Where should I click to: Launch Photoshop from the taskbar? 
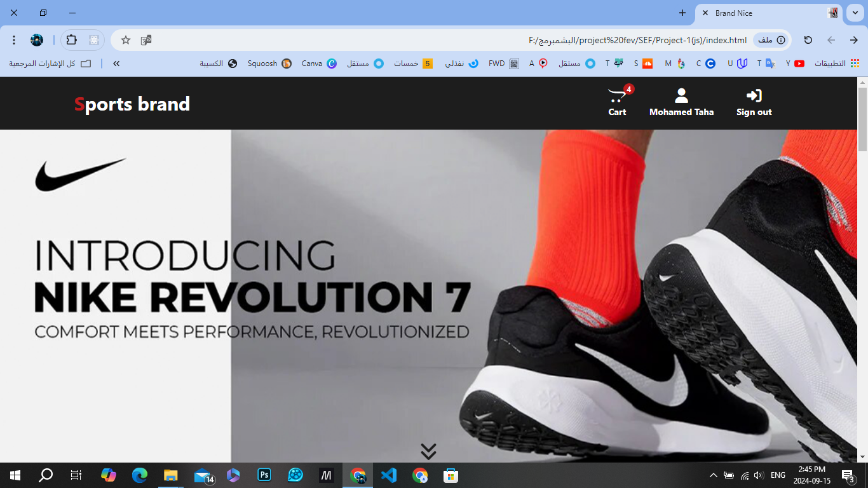click(264, 475)
